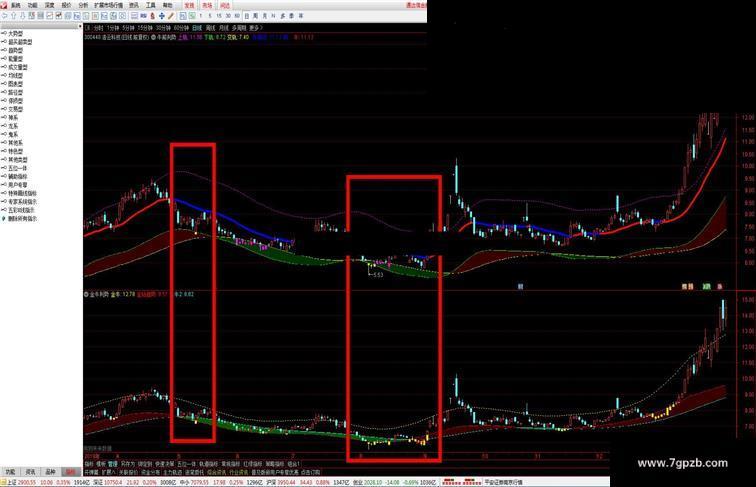
Task: Switch to the 品种 bottom-left tab
Action: [x=50, y=472]
